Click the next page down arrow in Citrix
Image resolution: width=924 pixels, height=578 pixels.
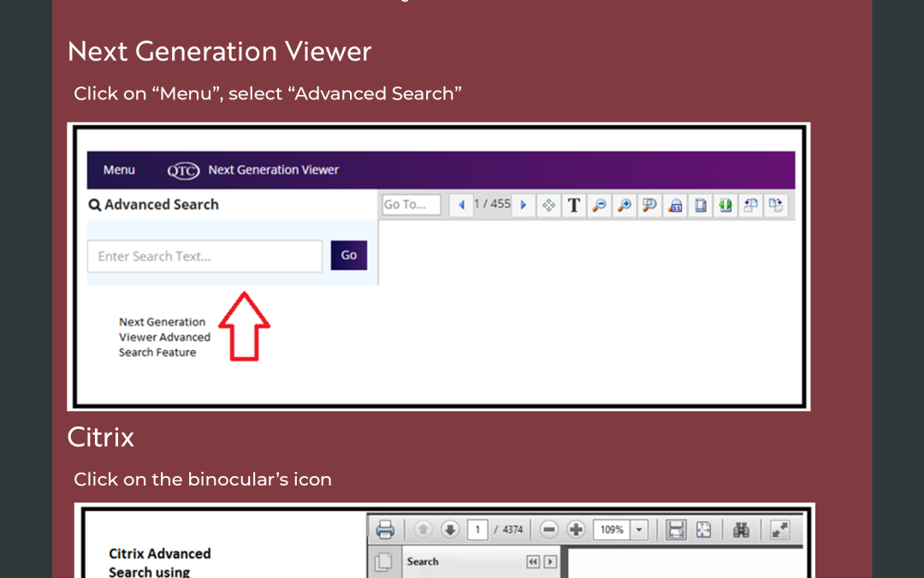coord(450,529)
